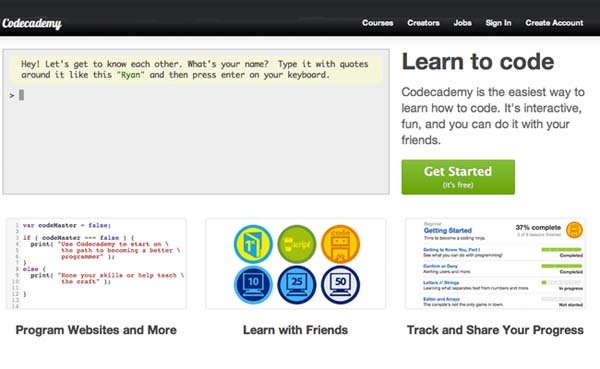Click the Getting to Know You progress bar
This screenshot has height=369, width=600.
pyautogui.click(x=561, y=250)
